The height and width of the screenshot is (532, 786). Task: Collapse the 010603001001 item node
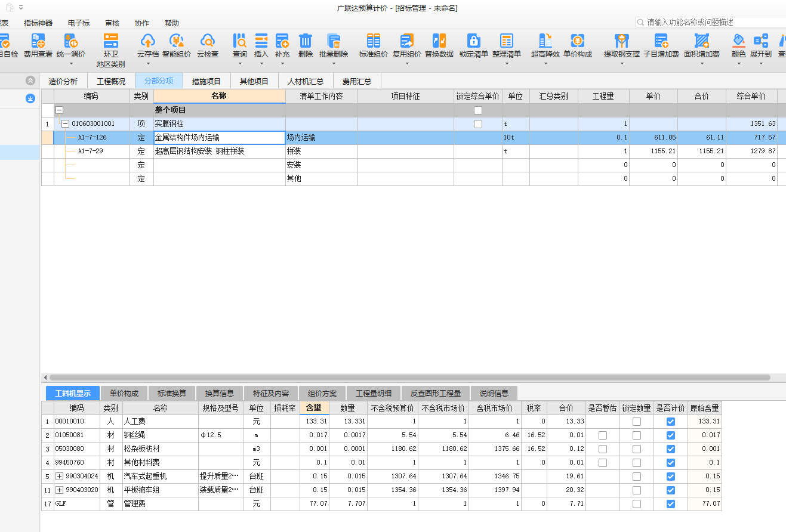coord(65,124)
